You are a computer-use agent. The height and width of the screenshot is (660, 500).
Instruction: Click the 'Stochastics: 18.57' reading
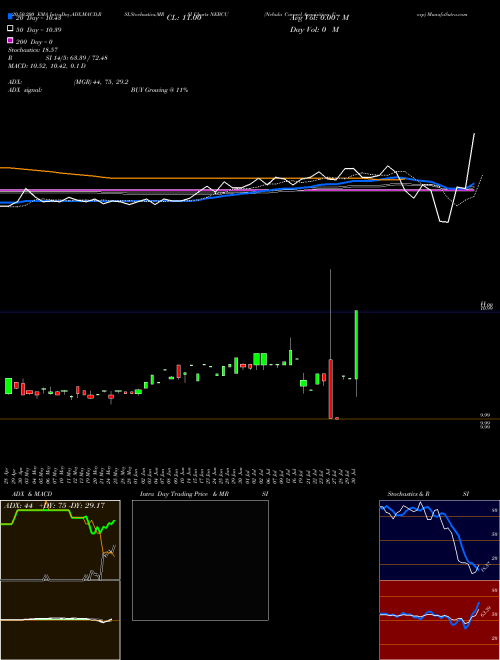tap(33, 50)
